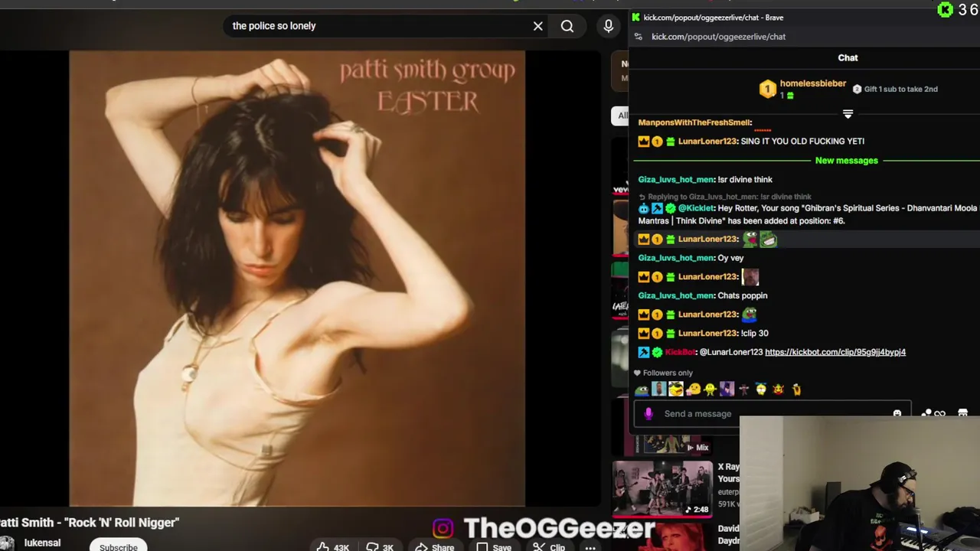The height and width of the screenshot is (551, 980).
Task: Jump to 'New messages' in chat
Action: [x=846, y=161]
